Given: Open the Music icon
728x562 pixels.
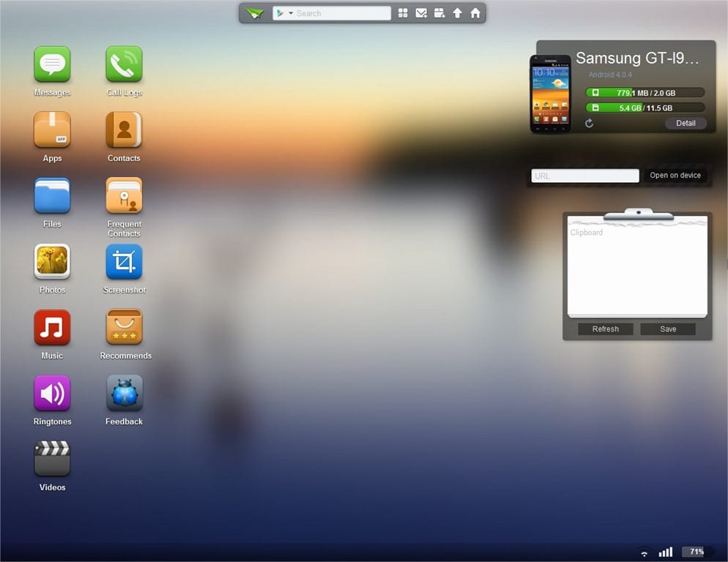Looking at the screenshot, I should (x=52, y=327).
